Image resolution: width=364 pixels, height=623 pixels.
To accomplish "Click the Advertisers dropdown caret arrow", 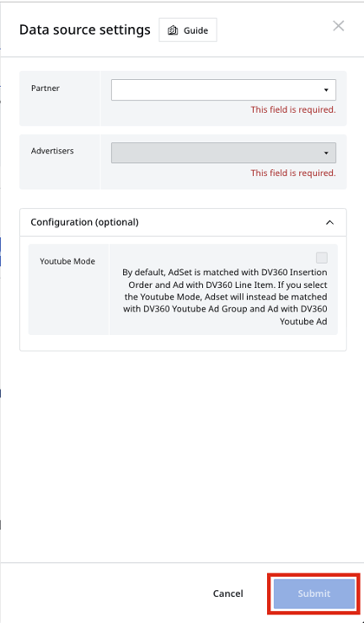I will [x=326, y=153].
